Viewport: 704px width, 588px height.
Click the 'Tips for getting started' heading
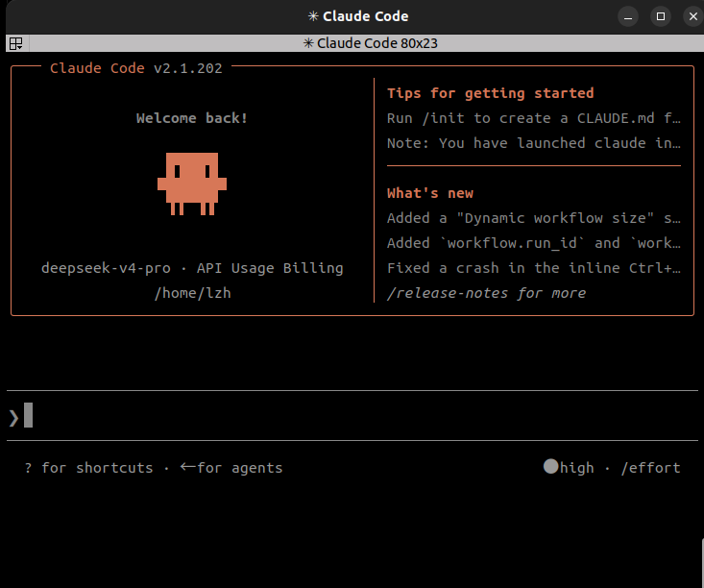tap(490, 93)
